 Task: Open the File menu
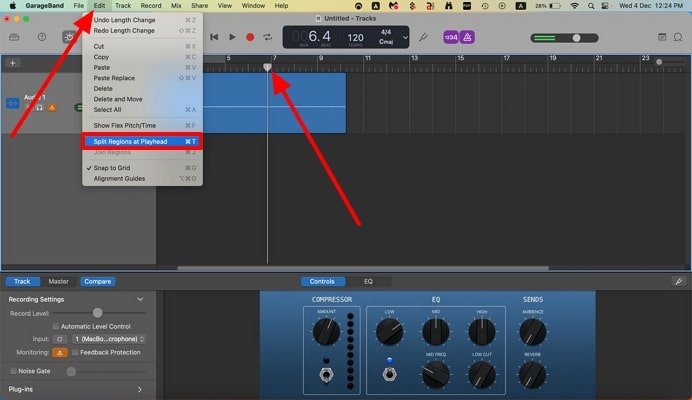click(x=79, y=6)
